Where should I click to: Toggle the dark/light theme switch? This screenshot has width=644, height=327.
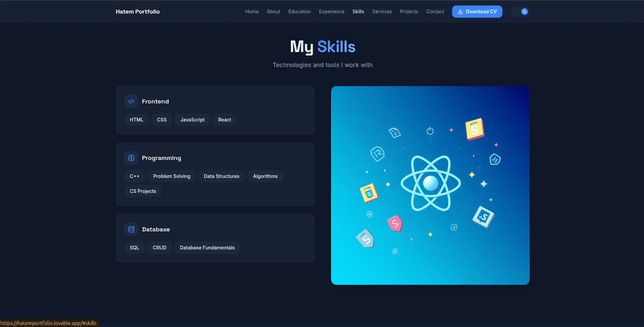[519, 11]
